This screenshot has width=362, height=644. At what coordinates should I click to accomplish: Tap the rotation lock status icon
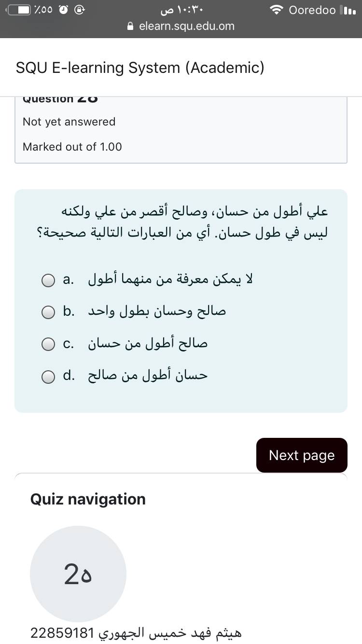[x=80, y=10]
